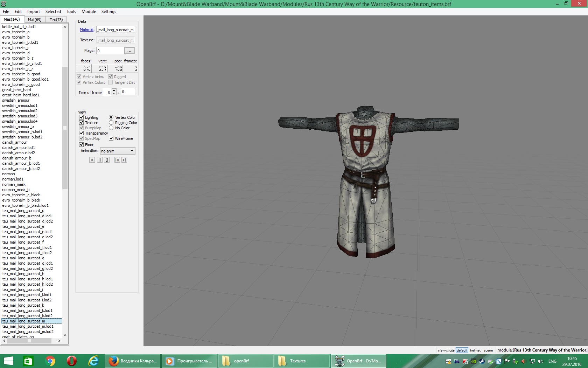The image size is (588, 368).
Task: Click the stop animation button
Action: point(107,160)
